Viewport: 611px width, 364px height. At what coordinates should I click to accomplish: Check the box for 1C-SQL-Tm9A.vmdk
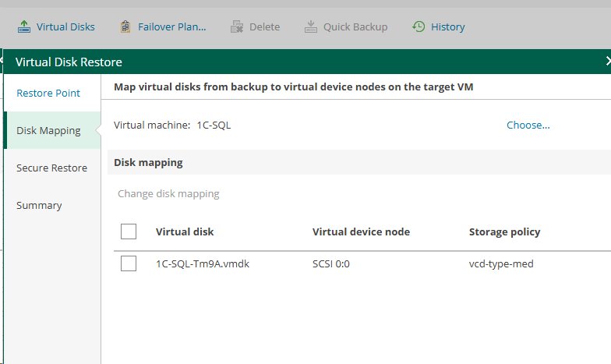point(129,264)
